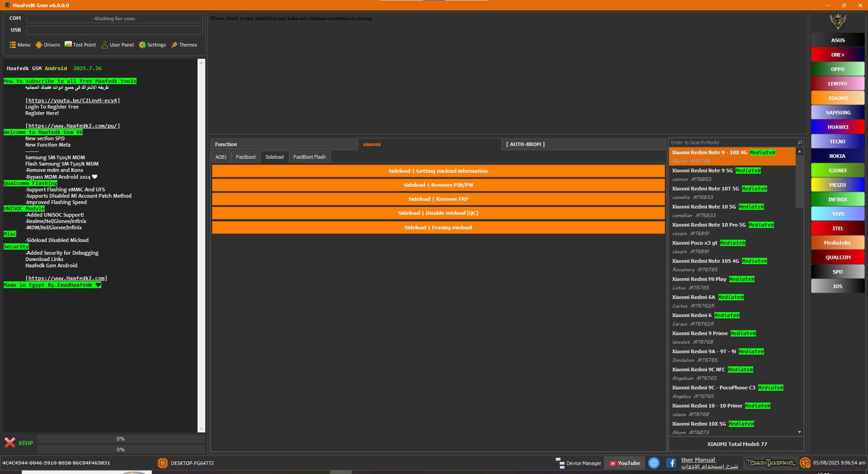
Task: Switch to the Sideload tab
Action: click(x=274, y=157)
